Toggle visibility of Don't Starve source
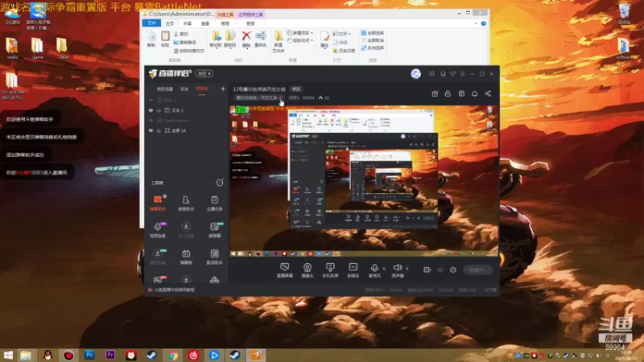Screen dimensions: 644x362 [x=151, y=121]
